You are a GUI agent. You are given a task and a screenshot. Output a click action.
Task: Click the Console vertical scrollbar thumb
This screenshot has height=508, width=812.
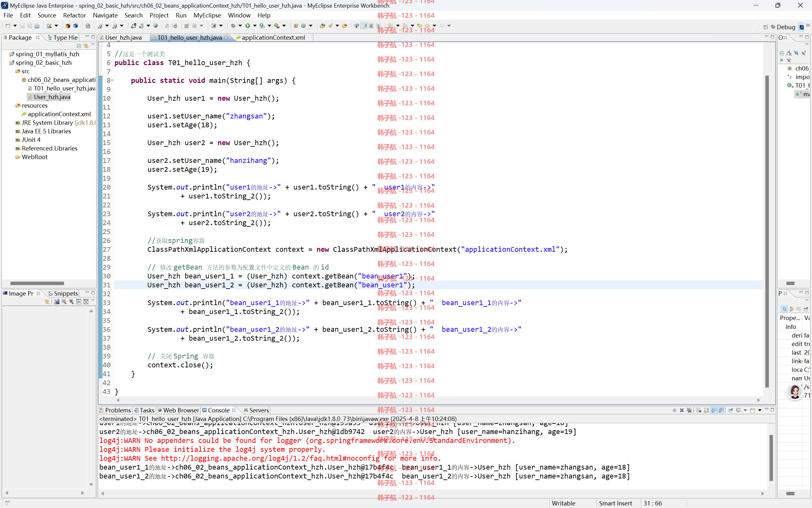[771, 458]
